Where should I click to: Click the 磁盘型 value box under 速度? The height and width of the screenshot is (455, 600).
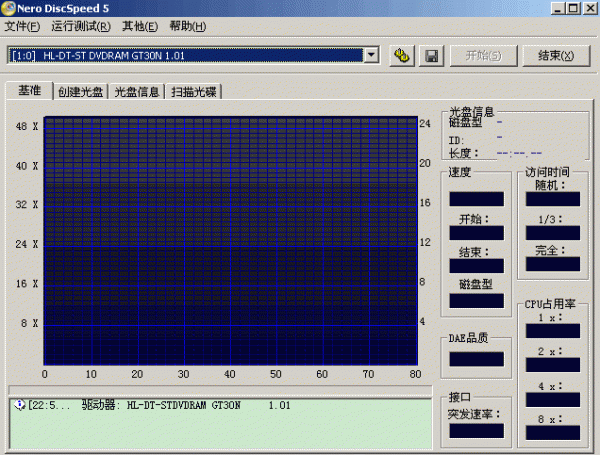tap(476, 301)
